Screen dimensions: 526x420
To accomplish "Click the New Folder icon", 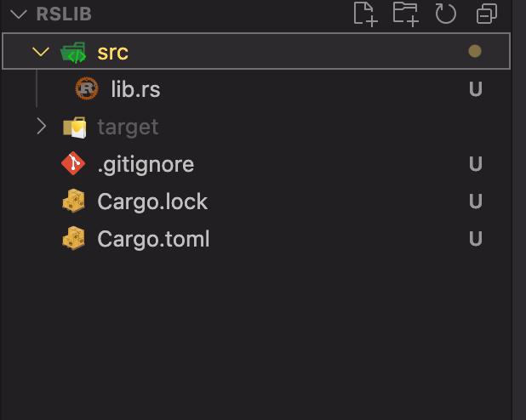I will click(406, 14).
